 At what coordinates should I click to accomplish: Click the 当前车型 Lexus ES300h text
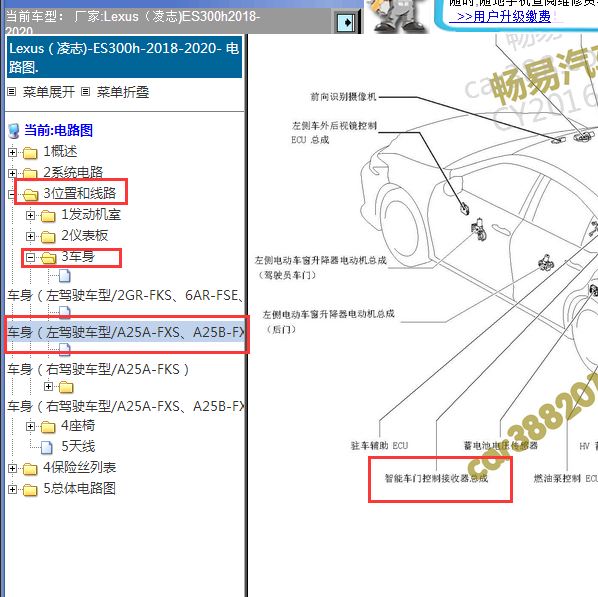pos(133,22)
